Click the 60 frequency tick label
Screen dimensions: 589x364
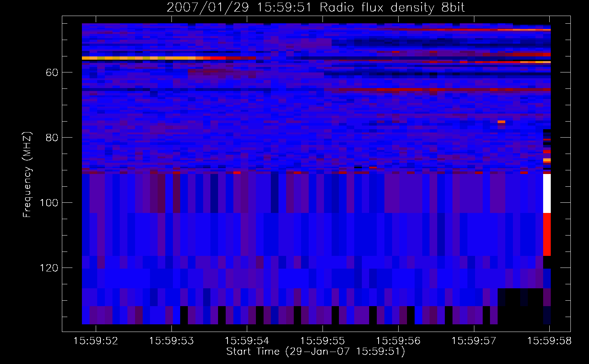[x=52, y=72]
